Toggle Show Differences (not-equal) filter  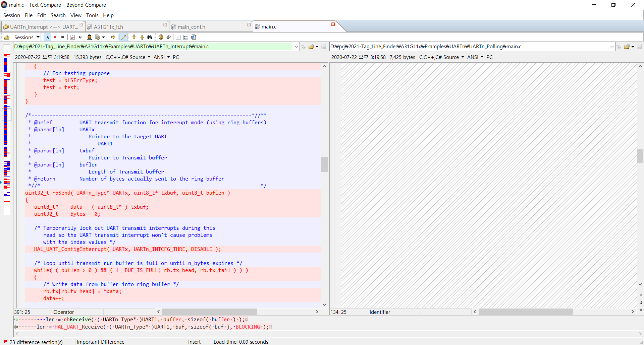coord(55,37)
